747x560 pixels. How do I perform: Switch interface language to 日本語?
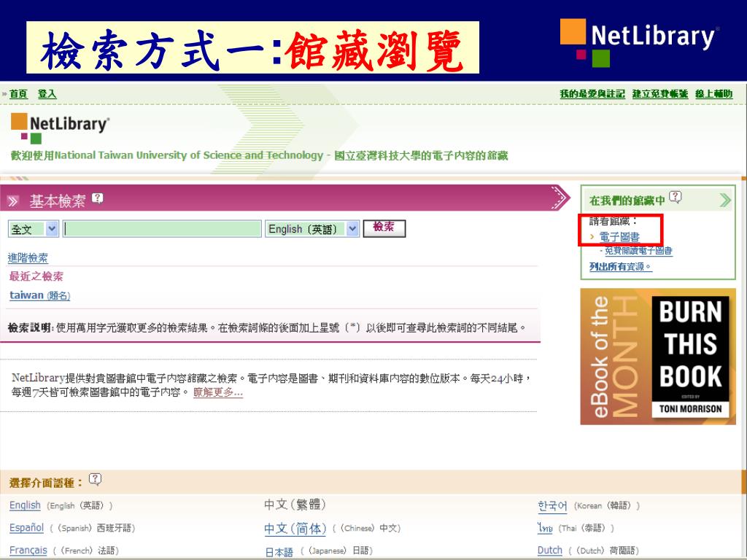click(x=279, y=552)
